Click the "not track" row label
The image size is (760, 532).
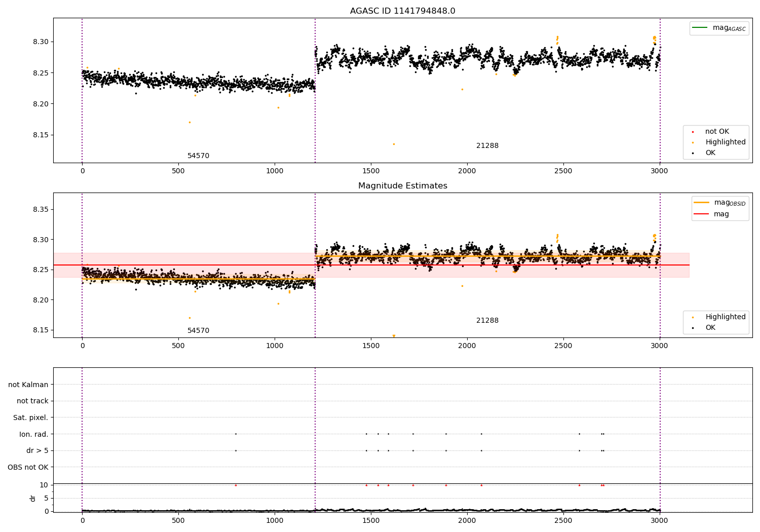tap(32, 401)
